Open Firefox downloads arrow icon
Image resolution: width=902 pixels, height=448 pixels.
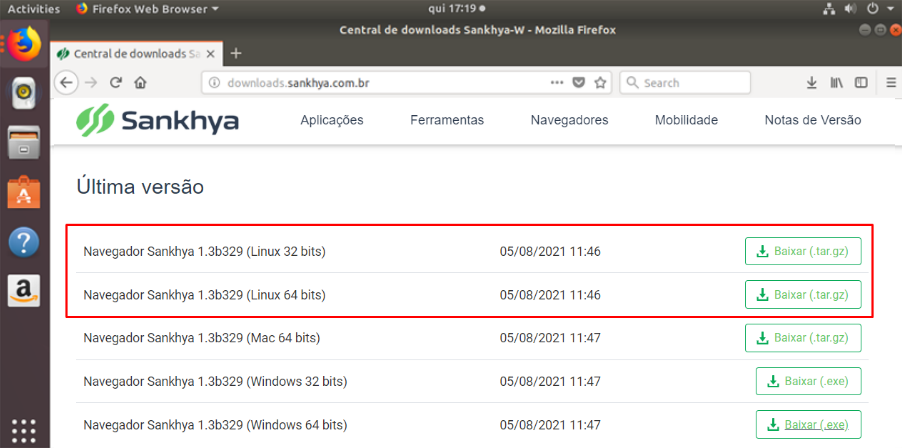812,83
